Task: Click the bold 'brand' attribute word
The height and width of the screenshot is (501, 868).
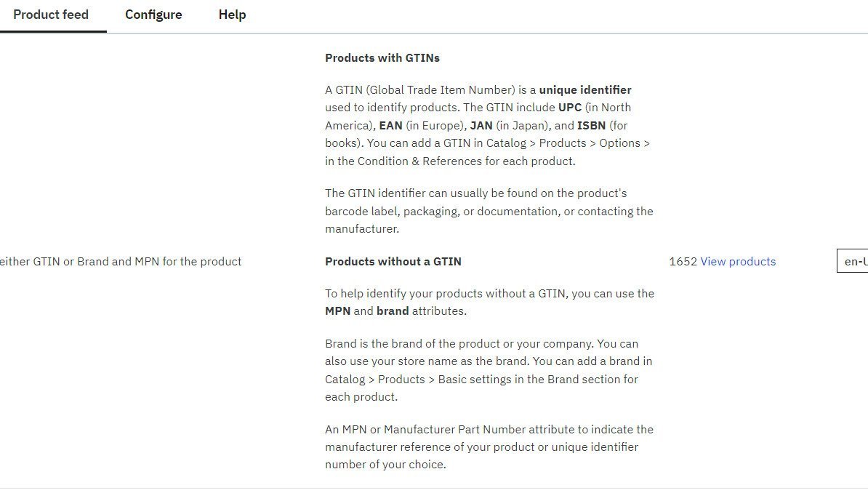Action: point(393,311)
